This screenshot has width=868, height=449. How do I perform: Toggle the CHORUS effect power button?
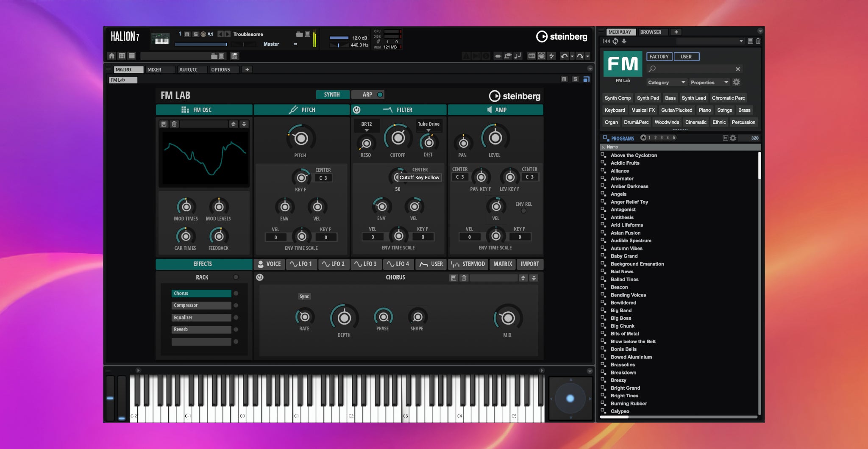(260, 277)
